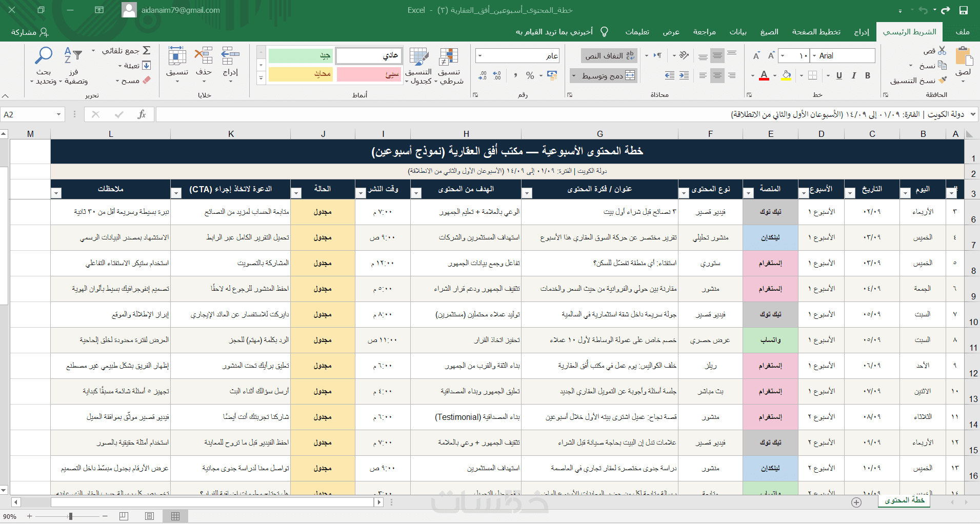Toggle Italic formatting (I)
Screen dimensions: 980x524
pyautogui.click(x=854, y=75)
